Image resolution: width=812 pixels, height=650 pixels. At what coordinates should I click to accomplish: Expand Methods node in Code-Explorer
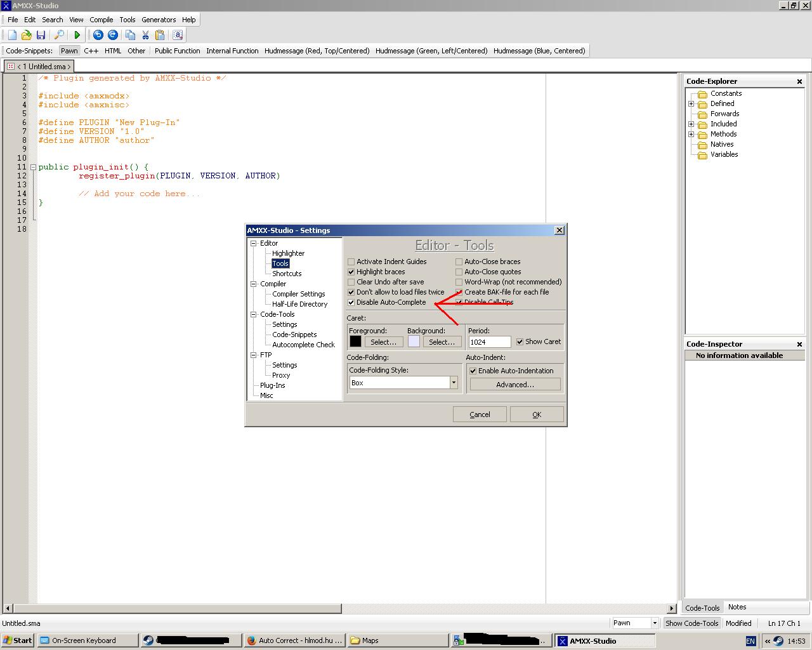(691, 134)
